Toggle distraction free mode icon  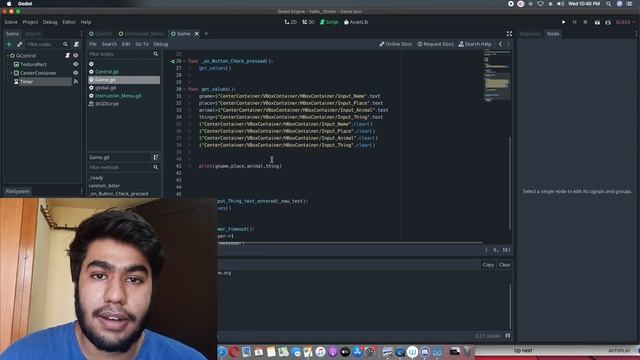[509, 34]
